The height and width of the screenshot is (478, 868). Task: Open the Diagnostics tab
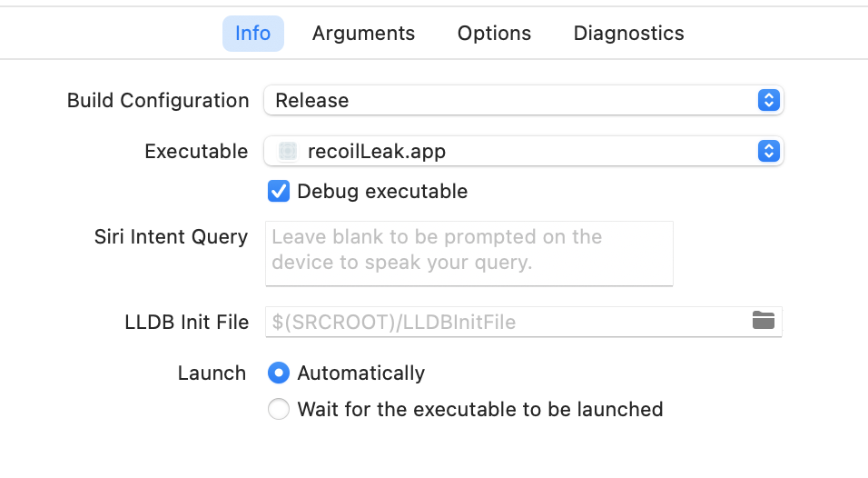point(628,34)
